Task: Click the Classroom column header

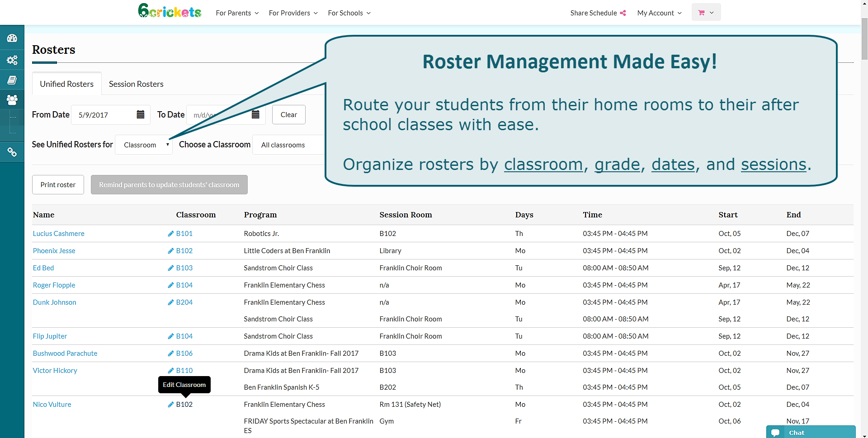Action: tap(196, 215)
